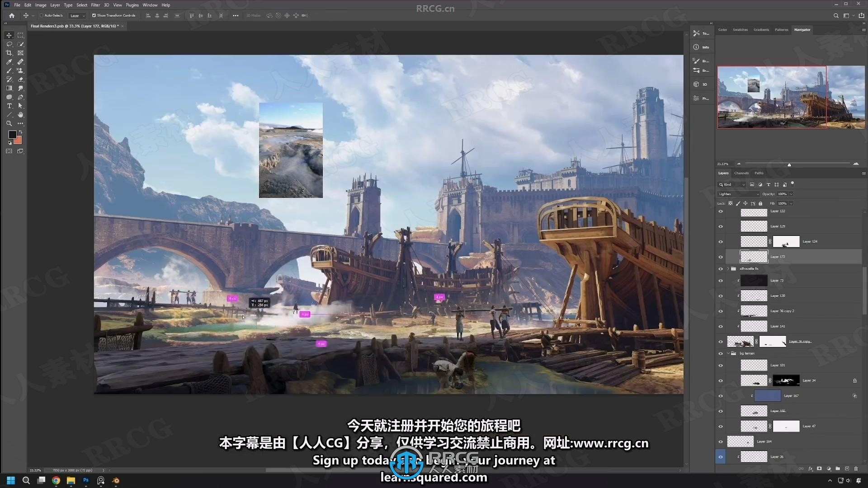Select the Eyedropper tool
Image resolution: width=868 pixels, height=488 pixels.
point(9,62)
